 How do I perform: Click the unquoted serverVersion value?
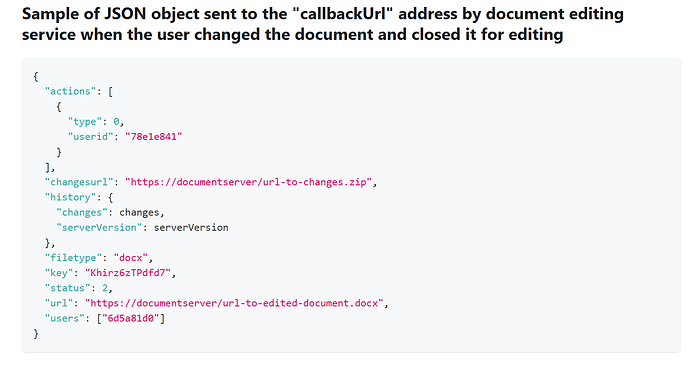pos(191,228)
